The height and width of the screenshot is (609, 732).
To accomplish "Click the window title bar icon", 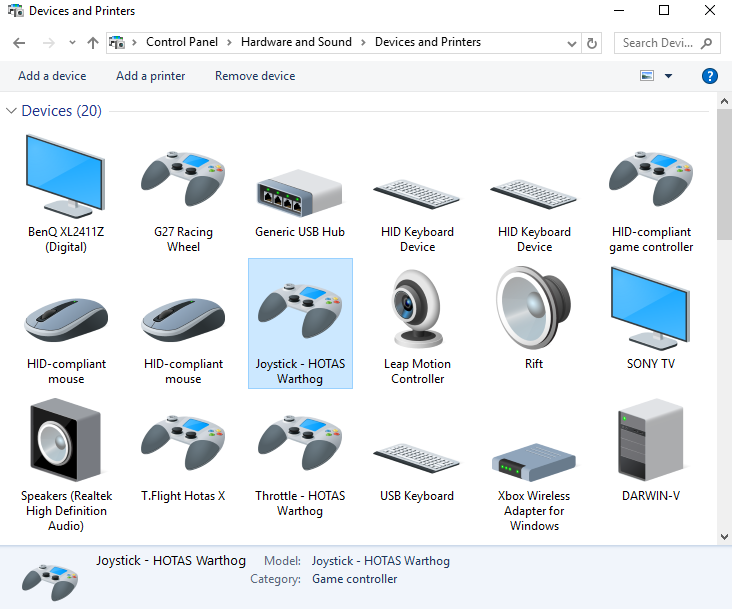I will point(16,11).
